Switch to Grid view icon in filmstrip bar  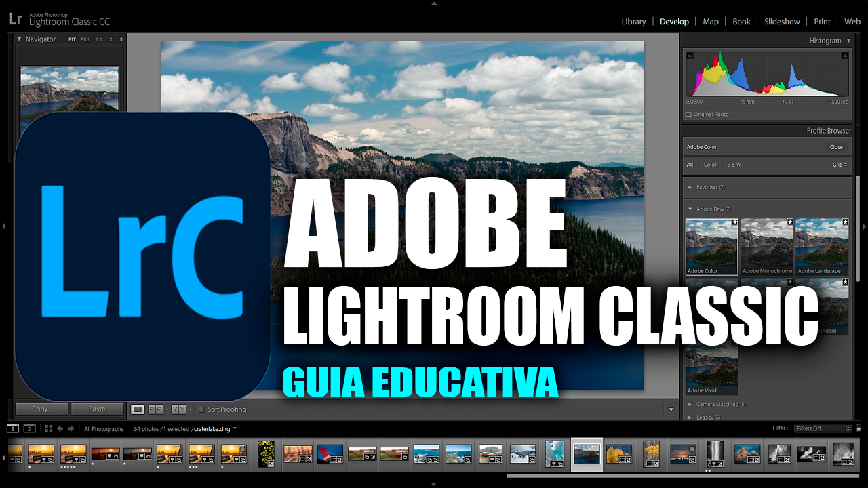[48, 428]
